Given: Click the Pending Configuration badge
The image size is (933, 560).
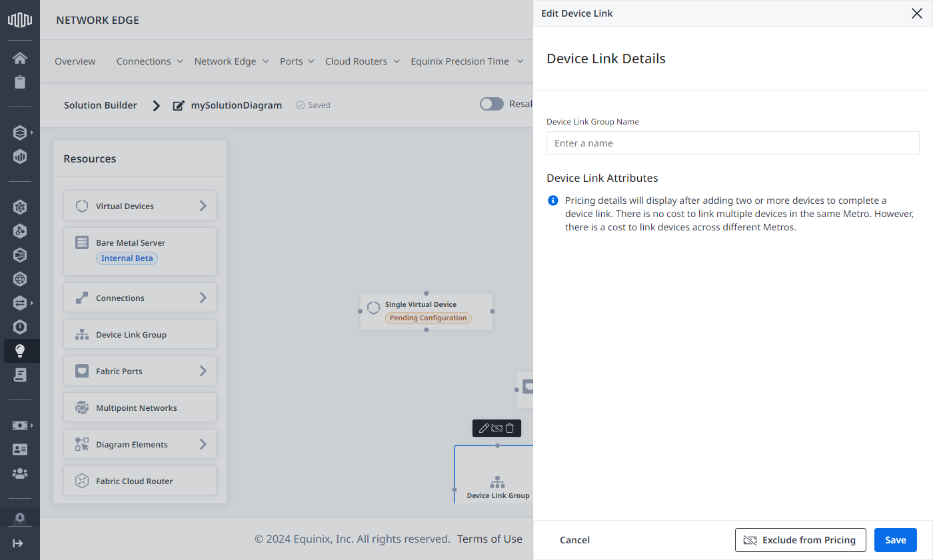Looking at the screenshot, I should (428, 318).
